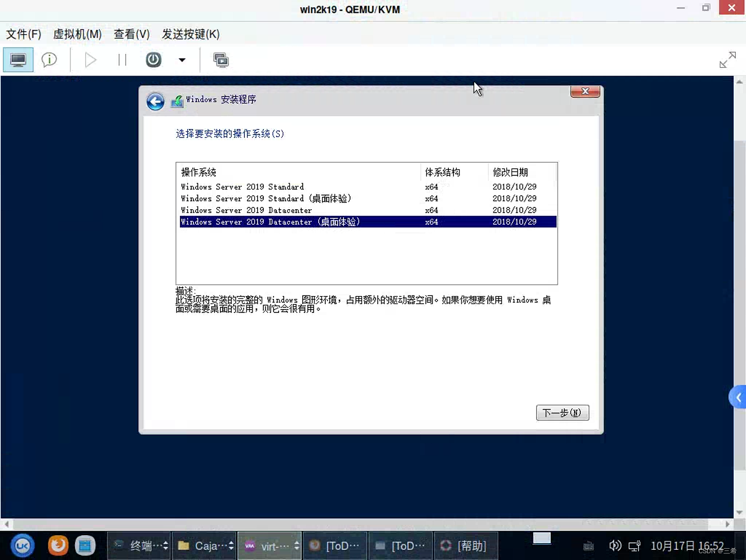Click the vertical scrollbar up arrow

tap(739, 82)
